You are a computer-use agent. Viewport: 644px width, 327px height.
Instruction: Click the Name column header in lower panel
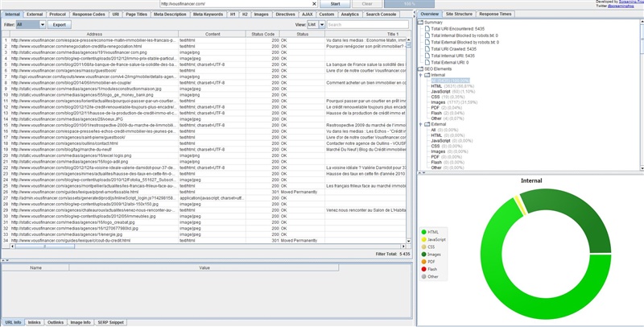[35, 268]
